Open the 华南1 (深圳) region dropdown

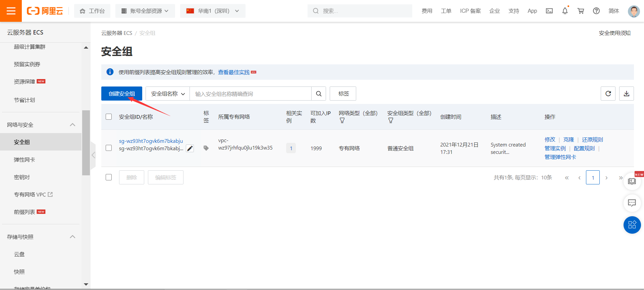pos(213,11)
